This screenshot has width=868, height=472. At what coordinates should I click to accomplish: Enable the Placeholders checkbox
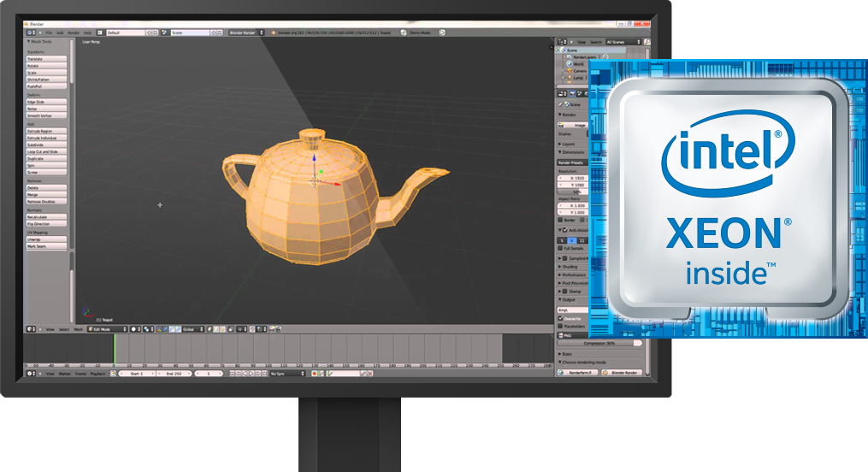(560, 326)
